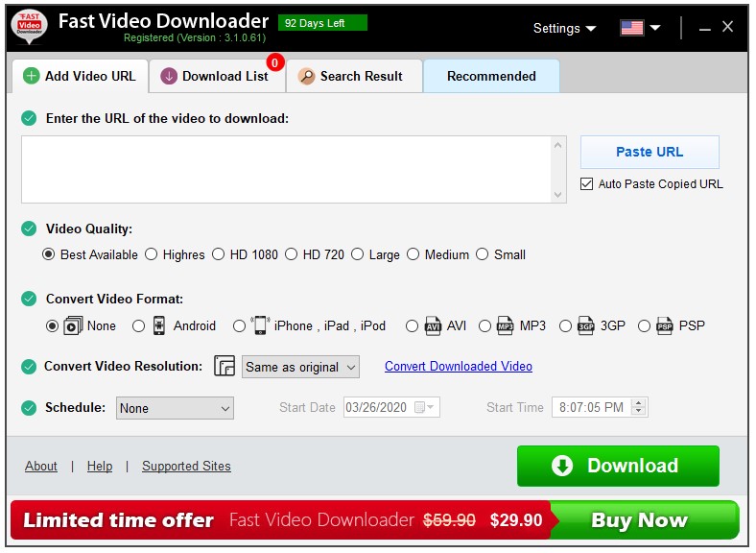
Task: Click the URL box scroll down arrow
Action: click(x=558, y=195)
